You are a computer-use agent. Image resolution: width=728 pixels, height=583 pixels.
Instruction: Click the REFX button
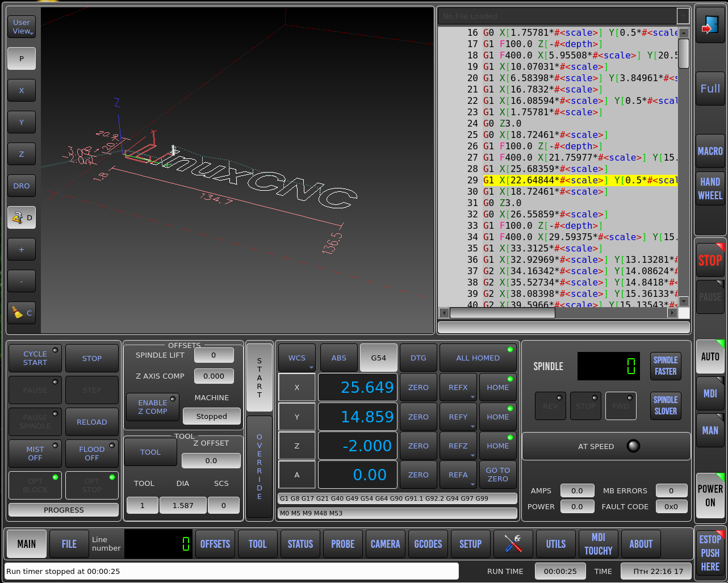coord(458,387)
